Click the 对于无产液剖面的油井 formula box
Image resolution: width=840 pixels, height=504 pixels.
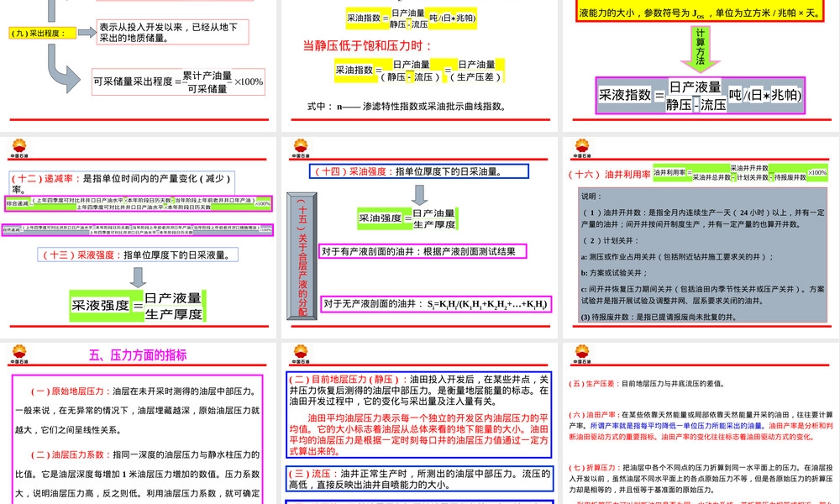click(x=435, y=304)
